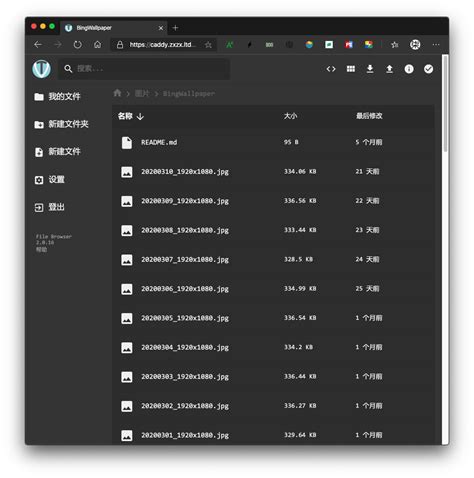The image size is (474, 478).
Task: Select 20200306_1920x1080.jpg file
Action: [x=273, y=289]
